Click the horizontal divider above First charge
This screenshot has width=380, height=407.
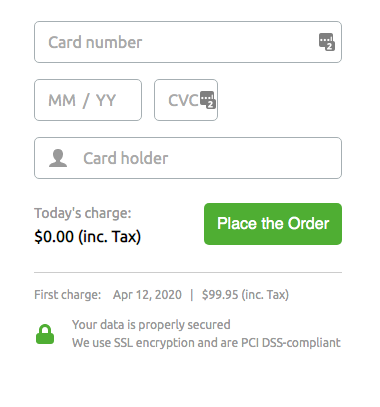coord(188,272)
